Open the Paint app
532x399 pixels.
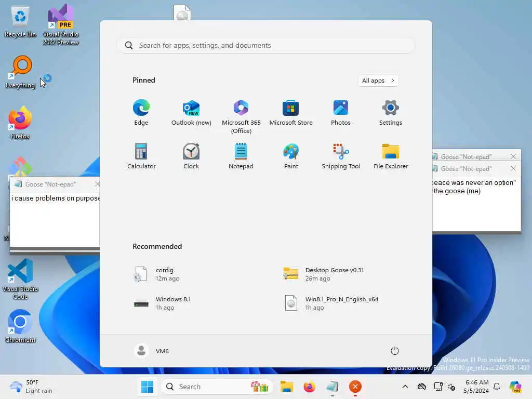(291, 156)
